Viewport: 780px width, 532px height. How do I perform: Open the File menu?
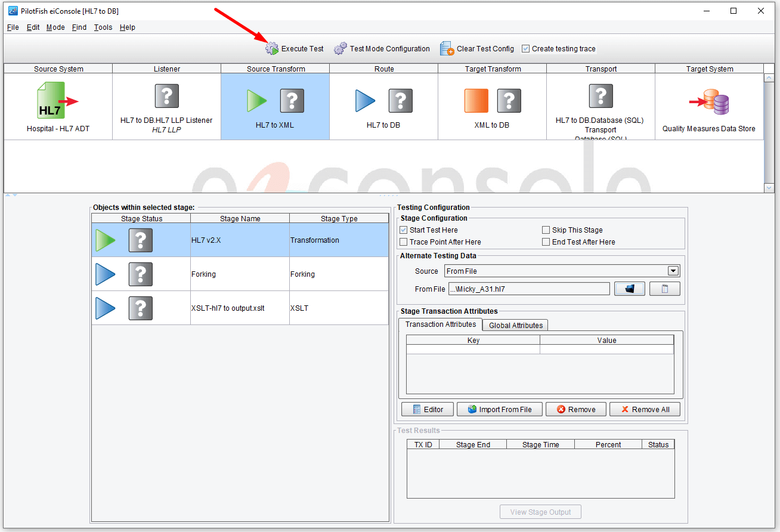pyautogui.click(x=13, y=27)
